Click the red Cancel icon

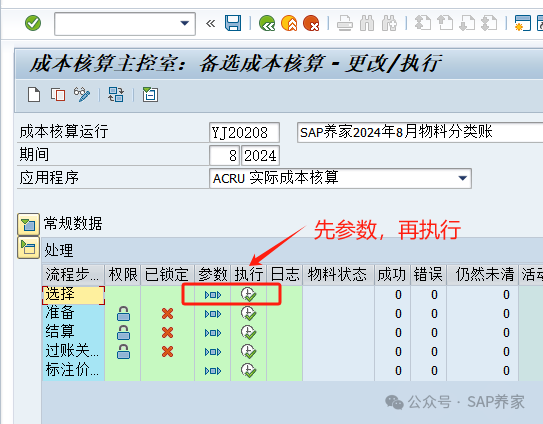tap(311, 23)
